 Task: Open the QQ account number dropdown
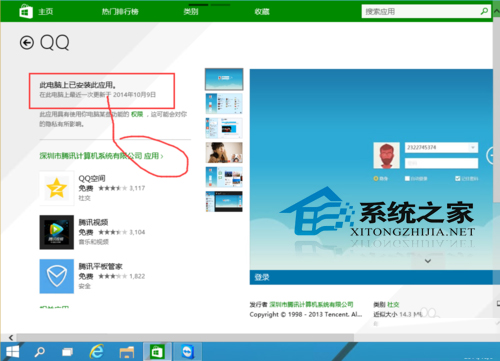[473, 147]
